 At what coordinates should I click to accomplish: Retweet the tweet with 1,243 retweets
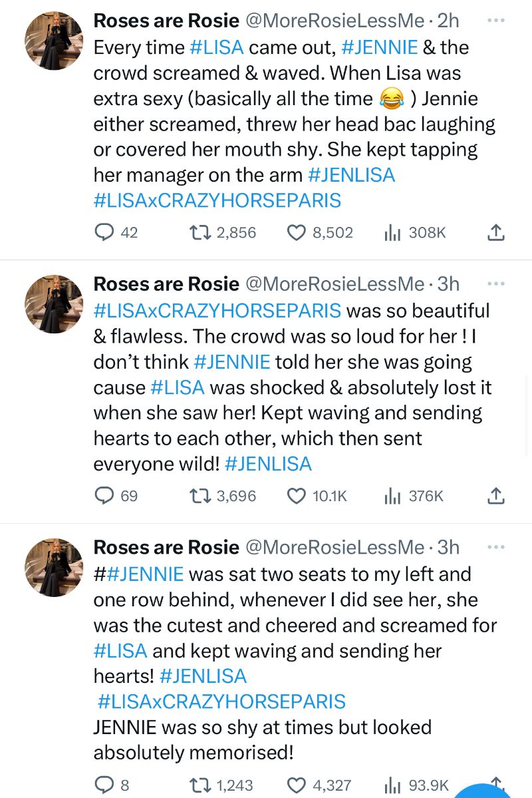click(198, 785)
